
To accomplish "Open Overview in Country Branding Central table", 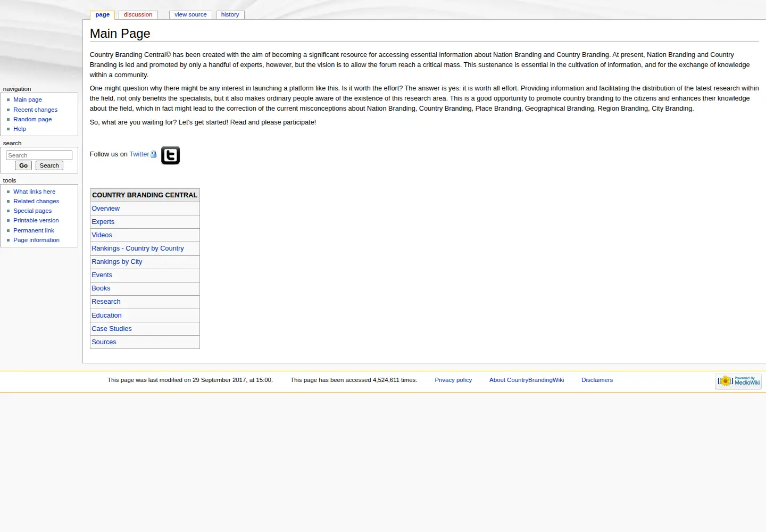I will coord(106,209).
